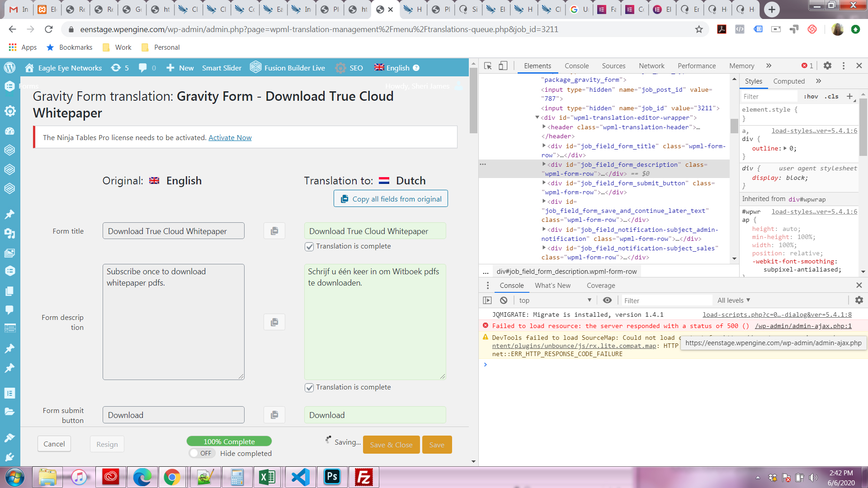The width and height of the screenshot is (868, 488).
Task: Click the comments bubble icon in admin bar
Action: [x=143, y=68]
